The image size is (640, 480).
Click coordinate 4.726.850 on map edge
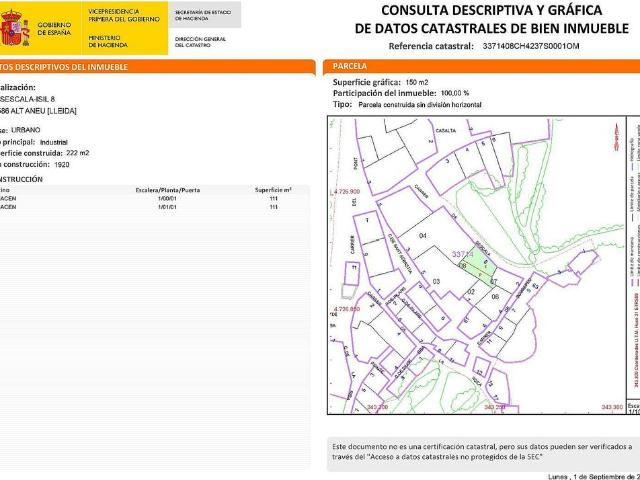tap(347, 309)
